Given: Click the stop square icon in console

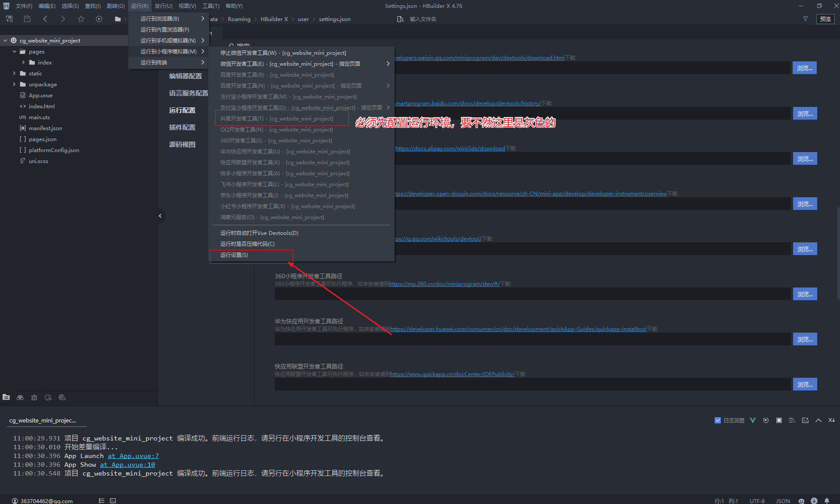Looking at the screenshot, I should [x=779, y=420].
